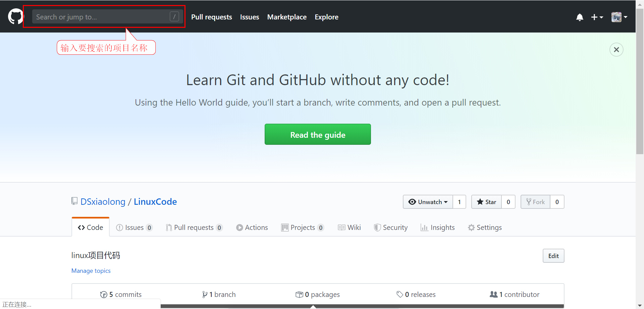
Task: Edit the repository description
Action: pos(553,256)
